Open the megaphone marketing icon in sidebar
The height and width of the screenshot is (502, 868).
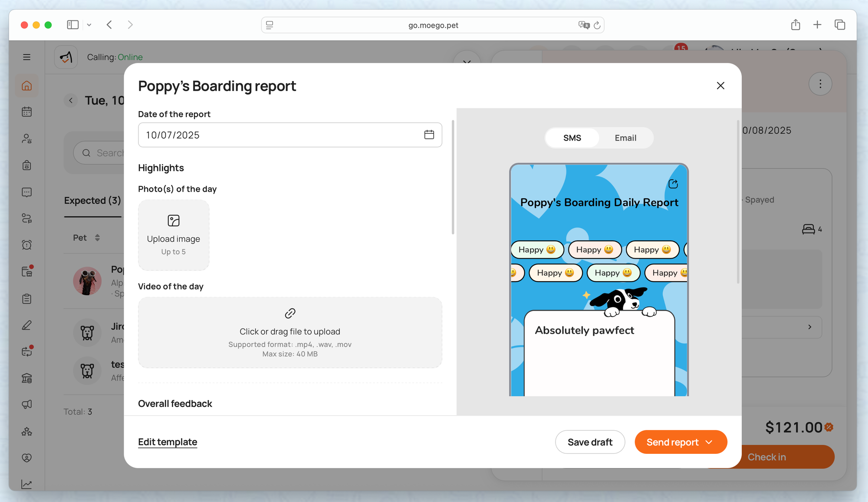[27, 404]
